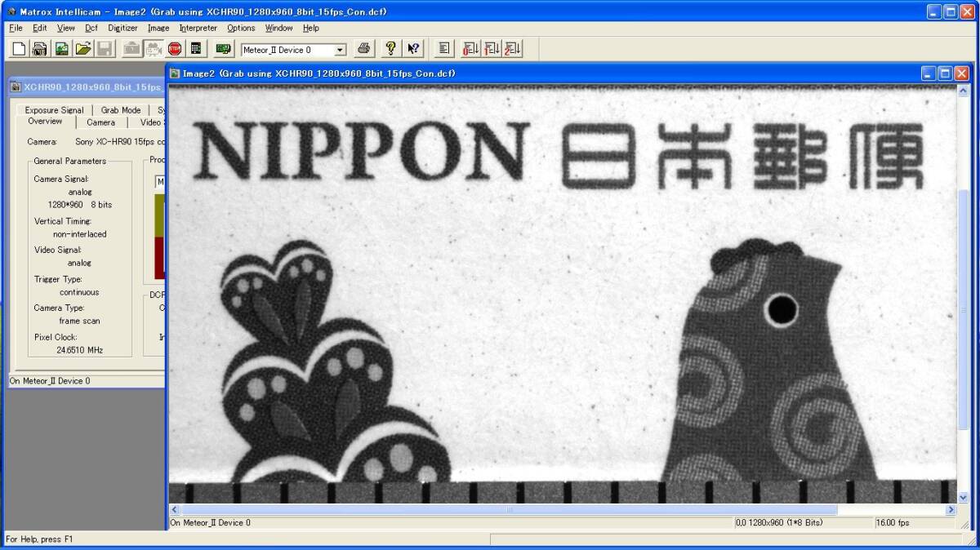The width and height of the screenshot is (980, 550).
Task: Open the Help menu
Action: 311,28
